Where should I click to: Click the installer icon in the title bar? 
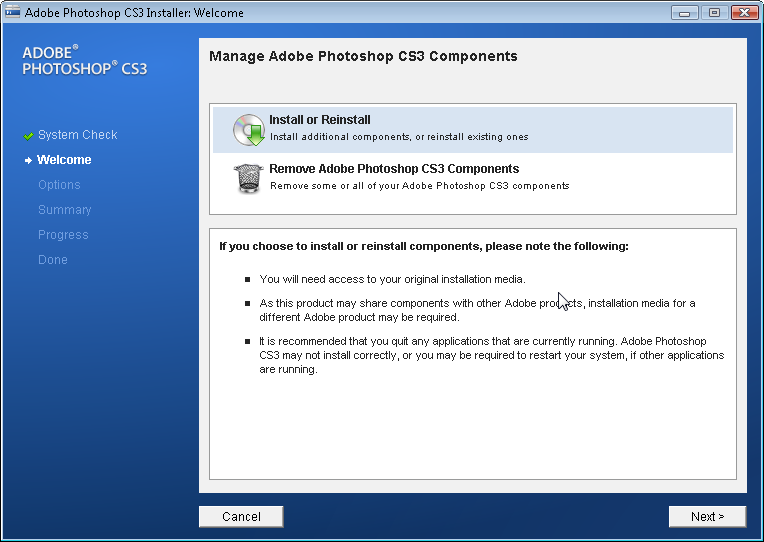(x=12, y=13)
